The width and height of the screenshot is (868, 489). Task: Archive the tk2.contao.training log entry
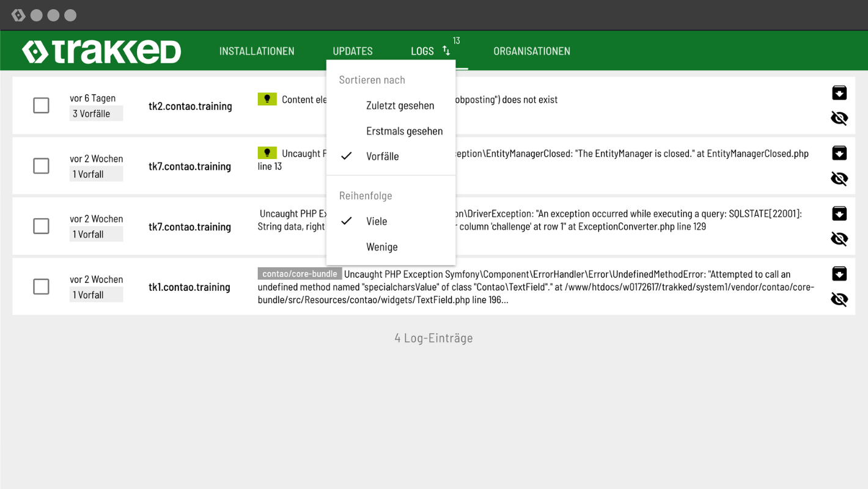[839, 93]
